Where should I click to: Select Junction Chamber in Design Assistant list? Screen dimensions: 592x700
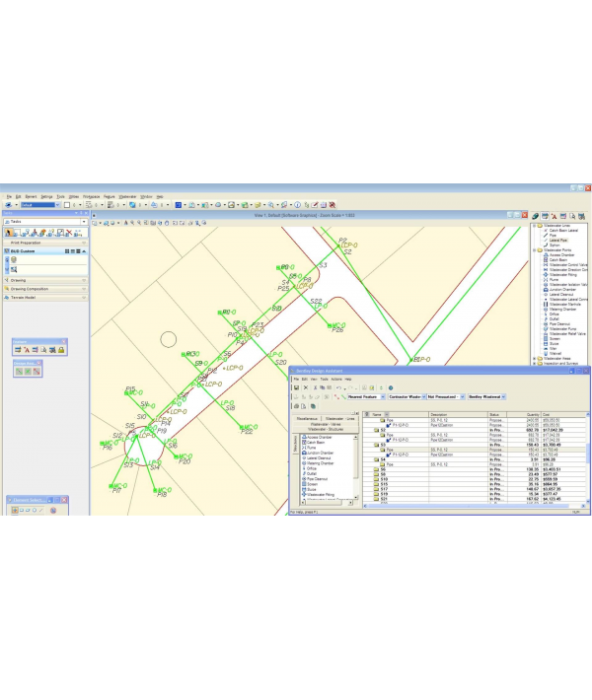[320, 453]
